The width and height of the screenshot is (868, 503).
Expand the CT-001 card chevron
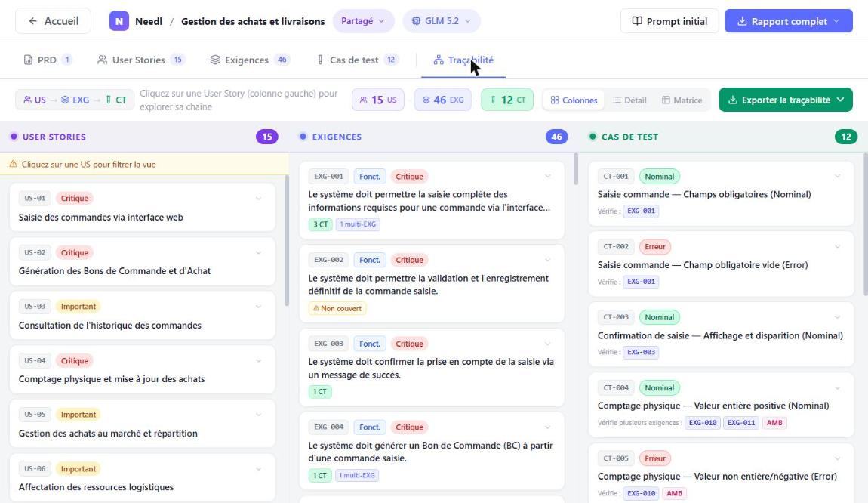[x=838, y=176]
